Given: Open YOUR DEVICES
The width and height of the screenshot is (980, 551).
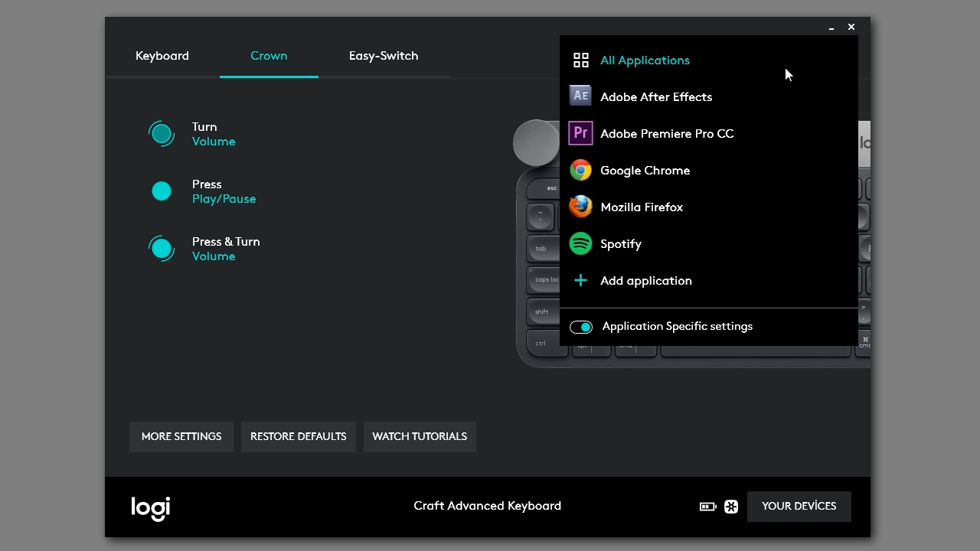Looking at the screenshot, I should (x=799, y=507).
